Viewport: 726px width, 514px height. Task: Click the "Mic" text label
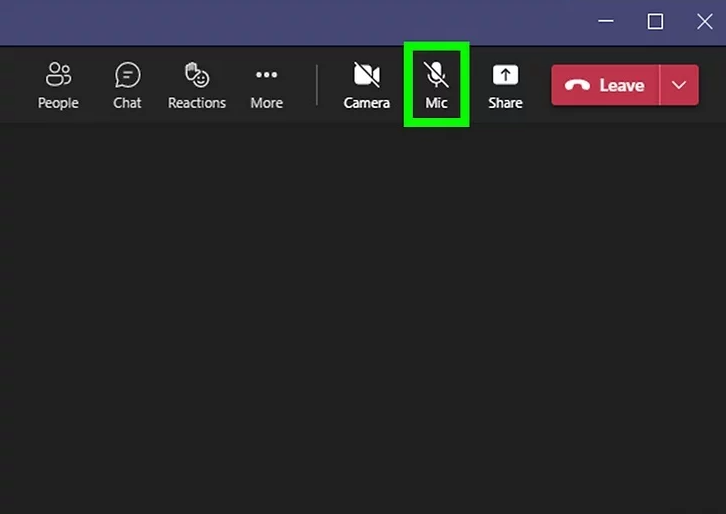click(436, 103)
